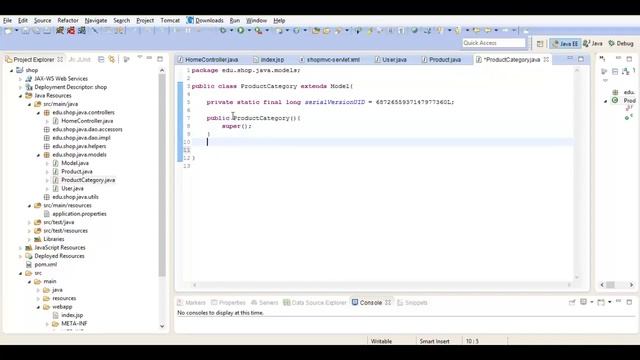Image resolution: width=640 pixels, height=360 pixels.
Task: Select Deployment Descriptor: shop node
Action: coord(71,87)
